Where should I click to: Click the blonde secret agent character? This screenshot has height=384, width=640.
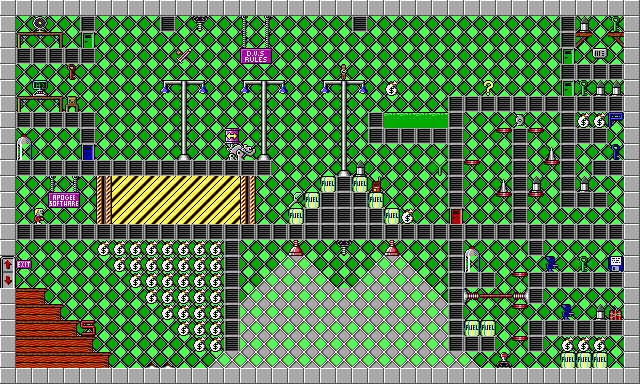[x=39, y=216]
